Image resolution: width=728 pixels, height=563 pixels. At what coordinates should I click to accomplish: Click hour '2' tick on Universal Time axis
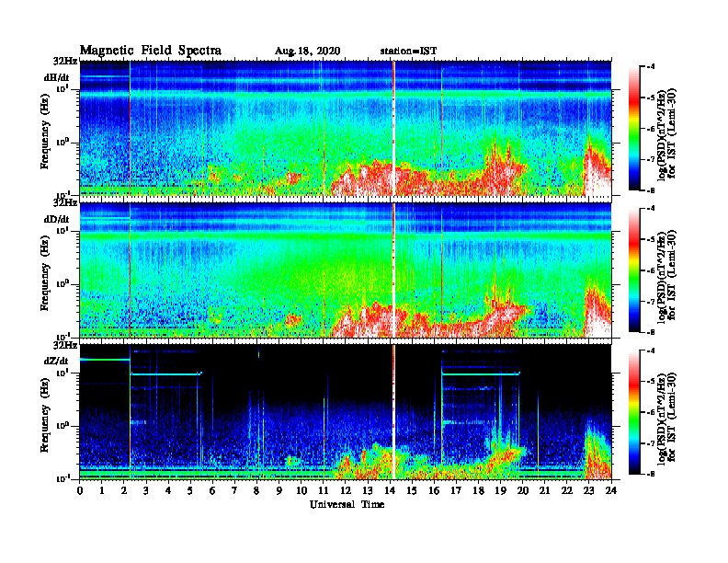[x=124, y=490]
